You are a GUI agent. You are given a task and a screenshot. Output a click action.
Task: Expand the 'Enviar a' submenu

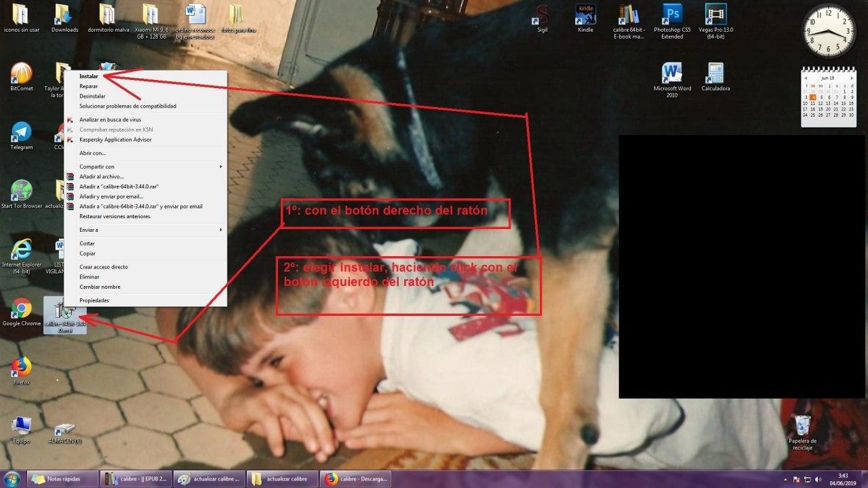[x=145, y=230]
